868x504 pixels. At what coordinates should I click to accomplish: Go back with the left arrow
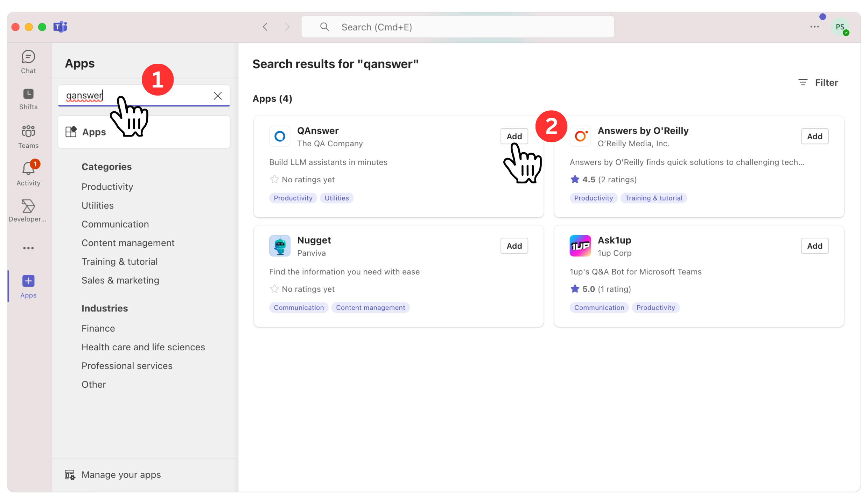coord(265,27)
